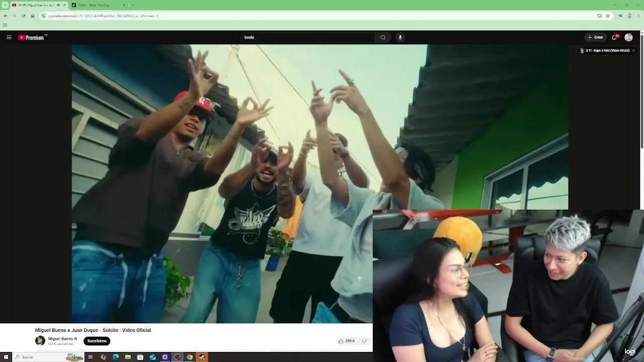Open YouTube account avatar menu
The height and width of the screenshot is (362, 644).
[628, 37]
